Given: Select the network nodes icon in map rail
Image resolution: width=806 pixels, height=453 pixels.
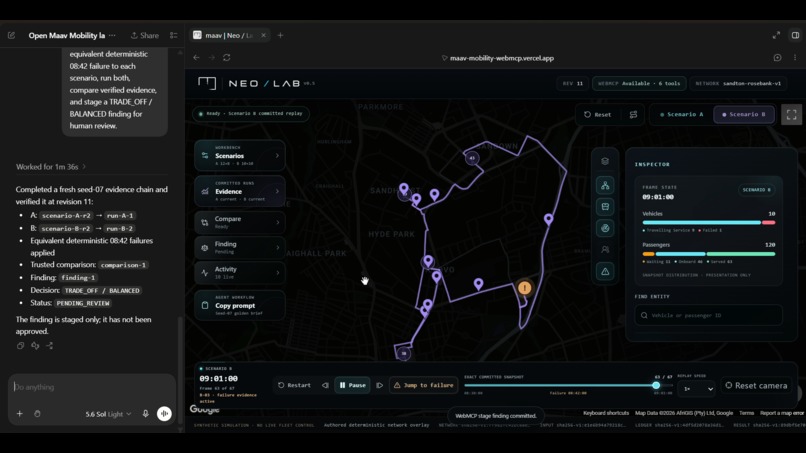Looking at the screenshot, I should [605, 185].
